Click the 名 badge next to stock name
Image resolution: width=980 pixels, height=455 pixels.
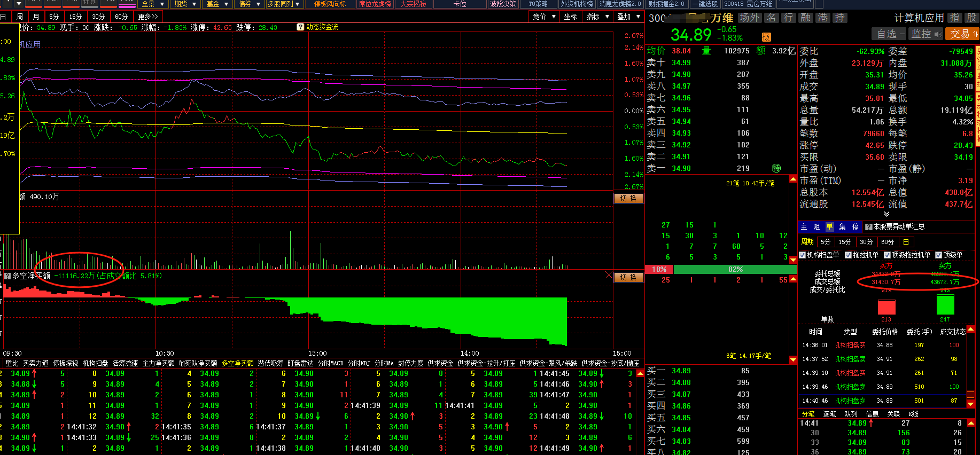pos(771,18)
